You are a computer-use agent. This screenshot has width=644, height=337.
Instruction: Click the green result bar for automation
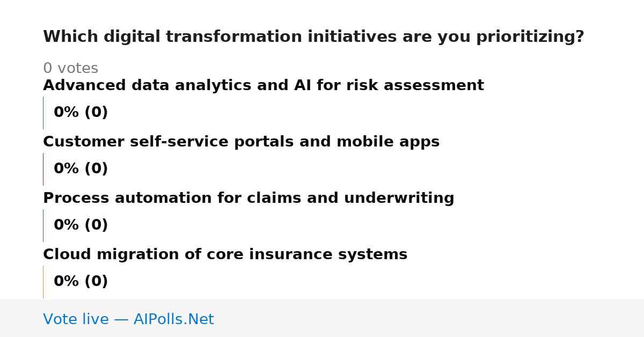click(43, 225)
